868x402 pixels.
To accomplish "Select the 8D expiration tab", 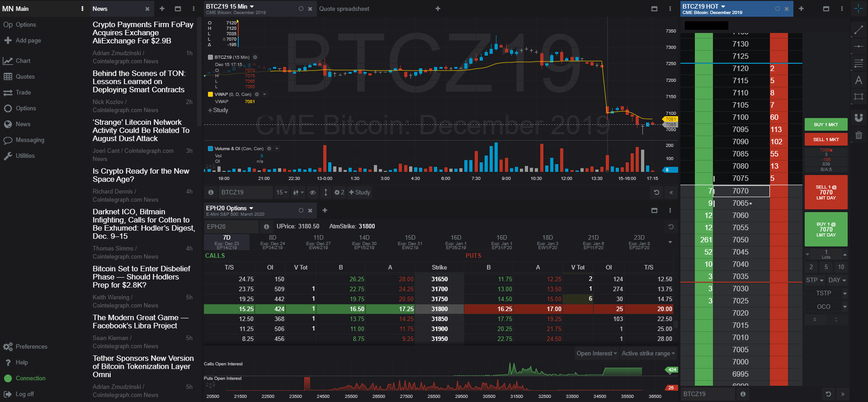I will (272, 242).
